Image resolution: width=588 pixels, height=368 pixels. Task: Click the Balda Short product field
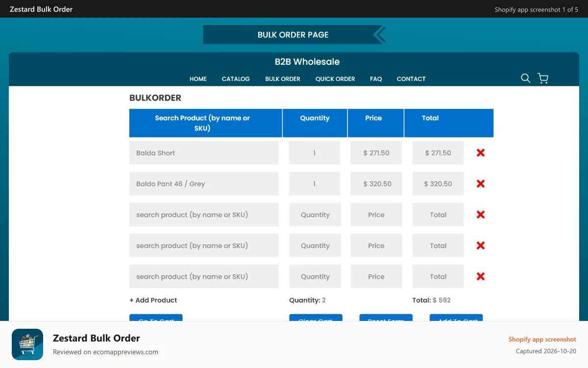coord(204,153)
